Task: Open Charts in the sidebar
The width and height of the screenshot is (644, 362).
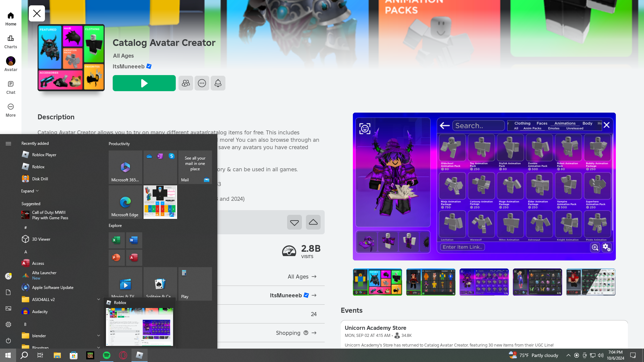Action: (x=11, y=42)
